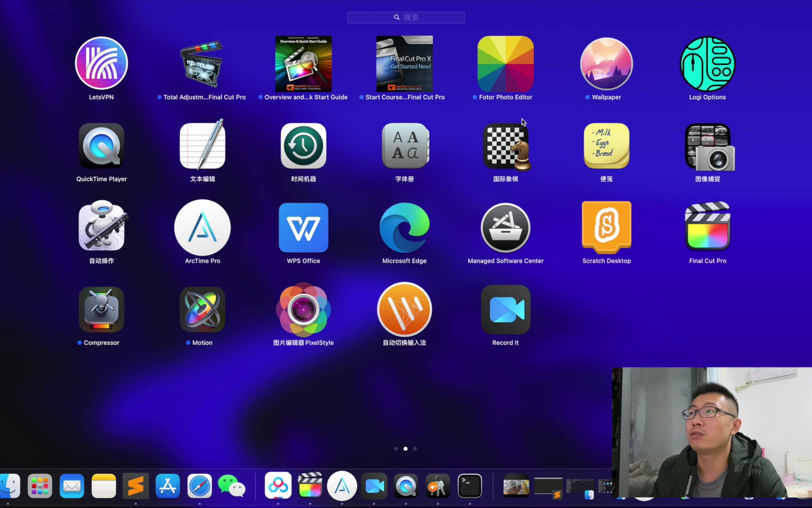Viewport: 812px width, 508px height.
Task: Open Keychain Access from the Dock
Action: (438, 485)
